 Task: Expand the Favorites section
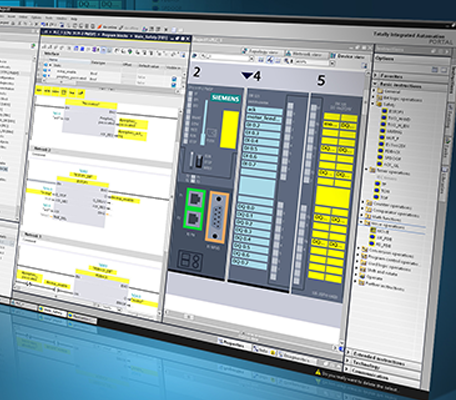tap(376, 75)
